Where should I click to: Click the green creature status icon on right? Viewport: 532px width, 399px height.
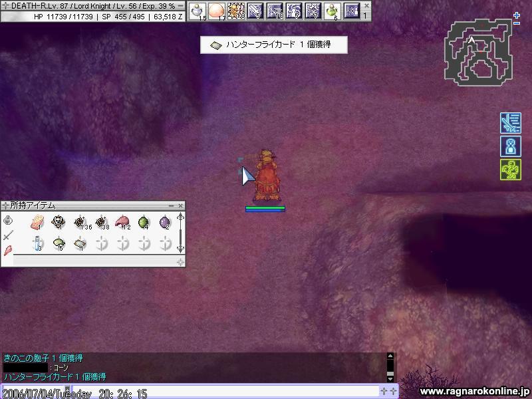point(510,170)
